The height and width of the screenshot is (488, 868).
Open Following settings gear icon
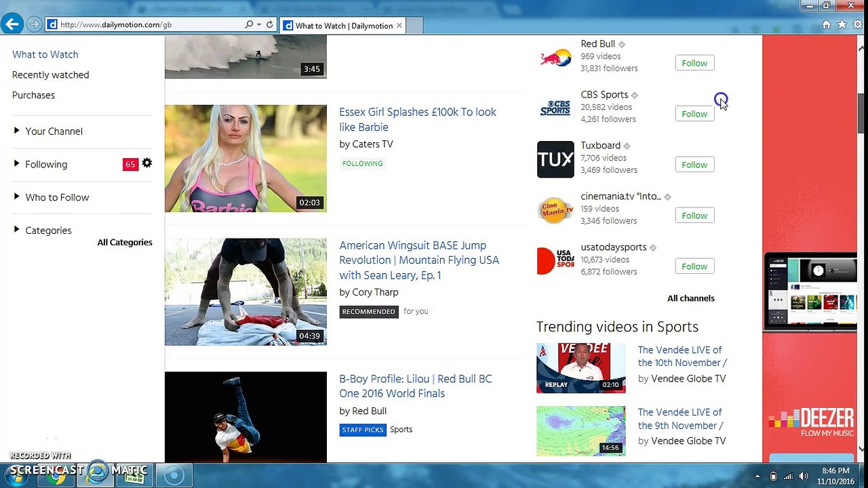147,163
